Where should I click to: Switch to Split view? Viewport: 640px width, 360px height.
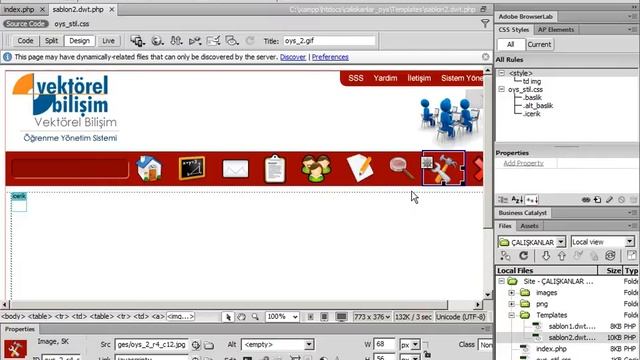51,41
